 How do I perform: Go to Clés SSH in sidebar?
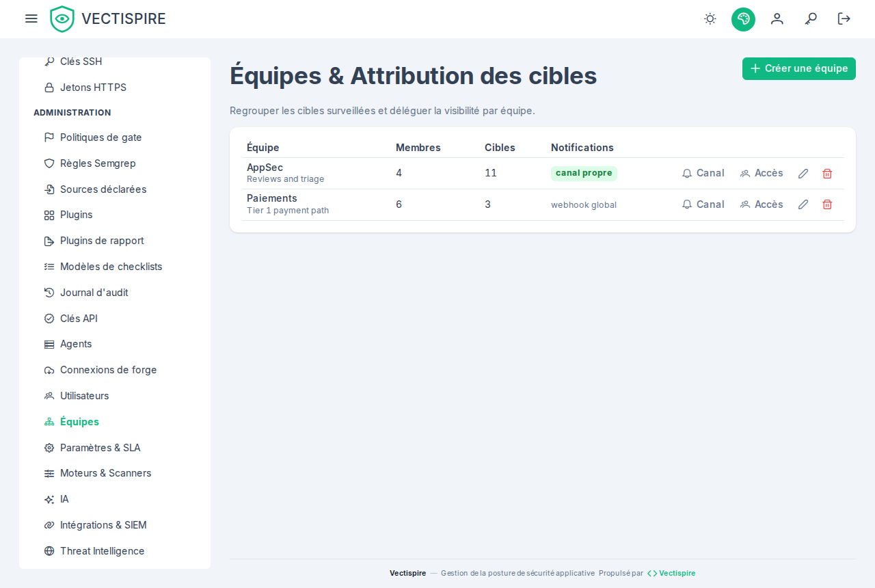[115, 62]
